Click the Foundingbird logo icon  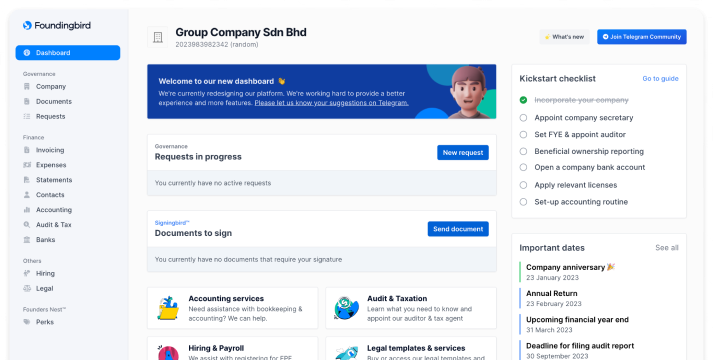click(27, 25)
